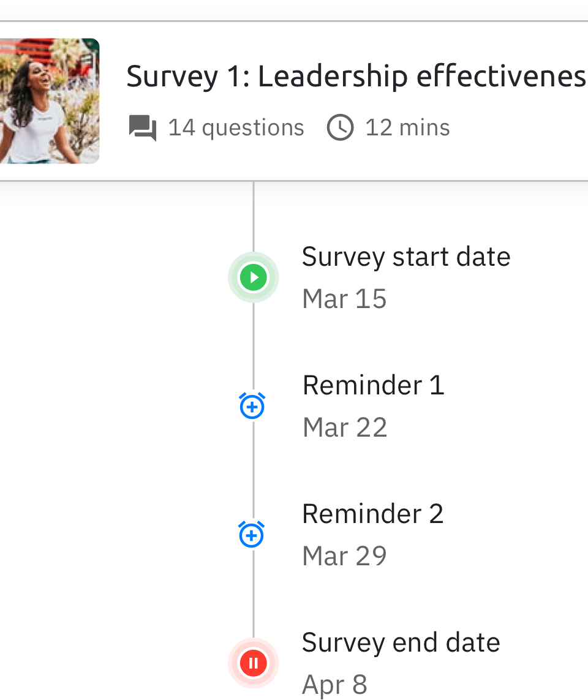The height and width of the screenshot is (700, 588).
Task: Click timeline line between start and Reminder 1
Action: (253, 347)
